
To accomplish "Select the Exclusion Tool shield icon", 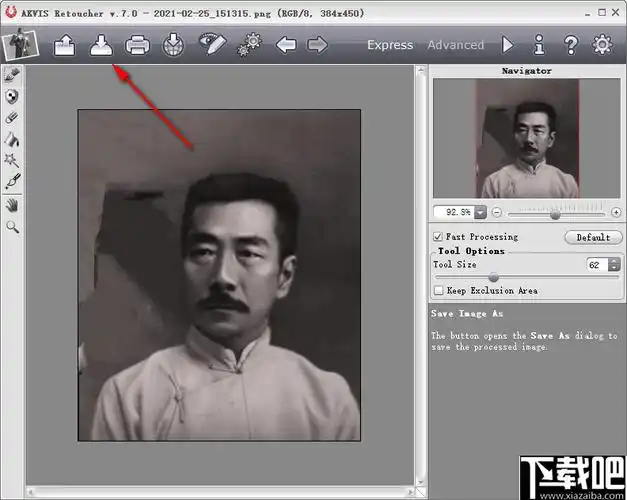I will point(12,96).
